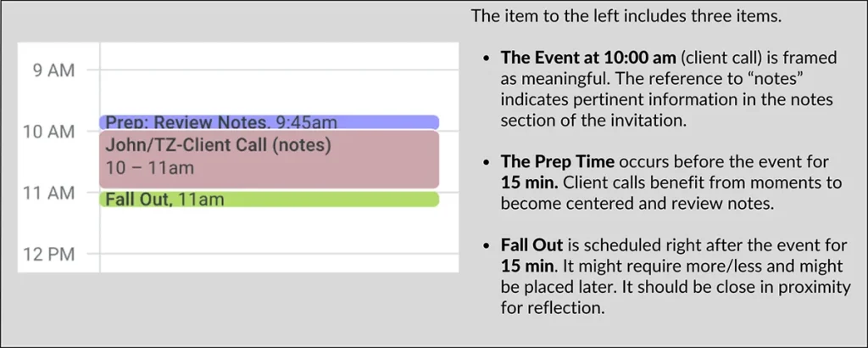
Task: Select the empty slot above 12 PM
Action: coord(279,230)
